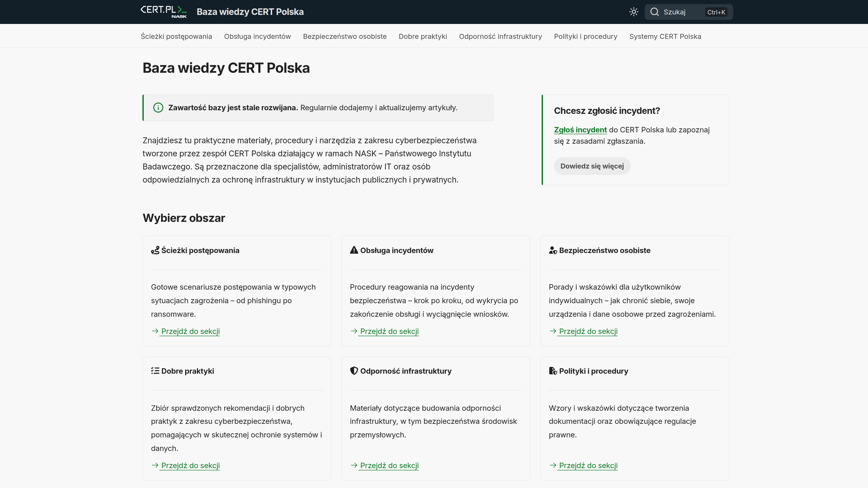
Task: Click the magnifying glass search icon
Action: (654, 12)
